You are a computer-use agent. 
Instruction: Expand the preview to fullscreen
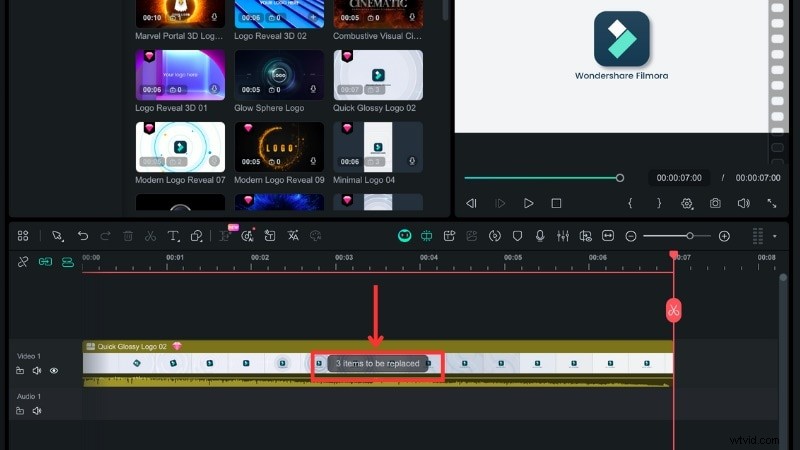point(771,203)
